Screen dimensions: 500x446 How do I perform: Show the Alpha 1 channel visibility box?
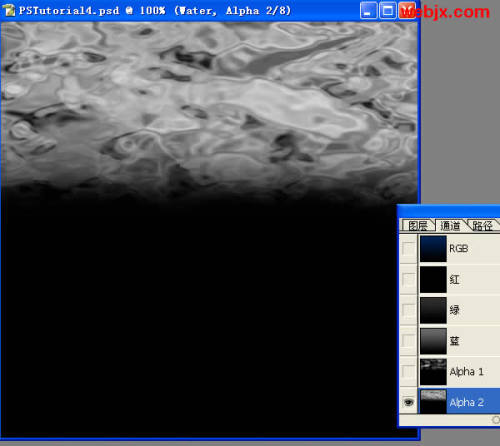pyautogui.click(x=408, y=371)
